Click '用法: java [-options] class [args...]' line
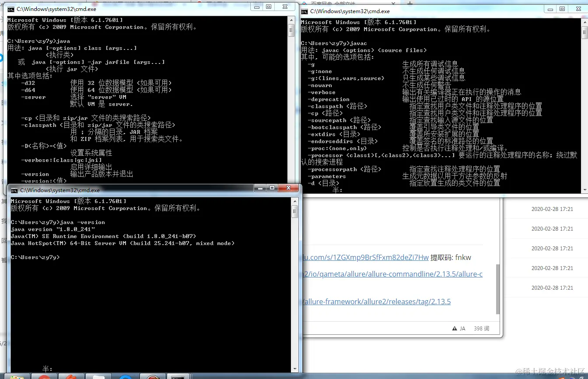Screen dimensions: 588x379 pyautogui.click(x=72, y=48)
